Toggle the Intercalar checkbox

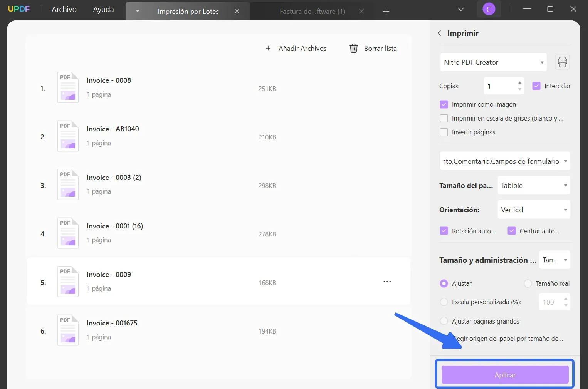coord(536,86)
